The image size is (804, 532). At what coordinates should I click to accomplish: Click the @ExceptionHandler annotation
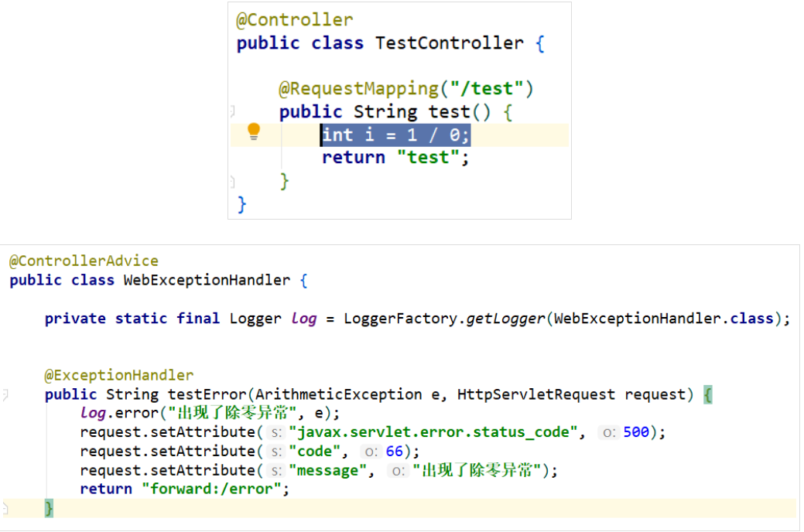[119, 375]
